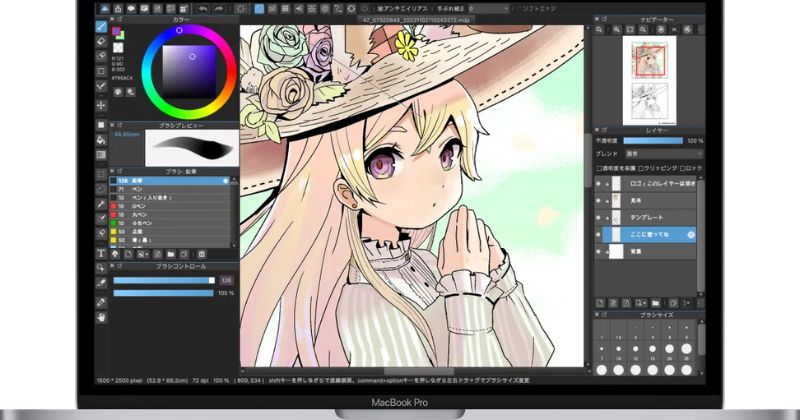Select the 鉛筆 brush in list

tap(169, 181)
